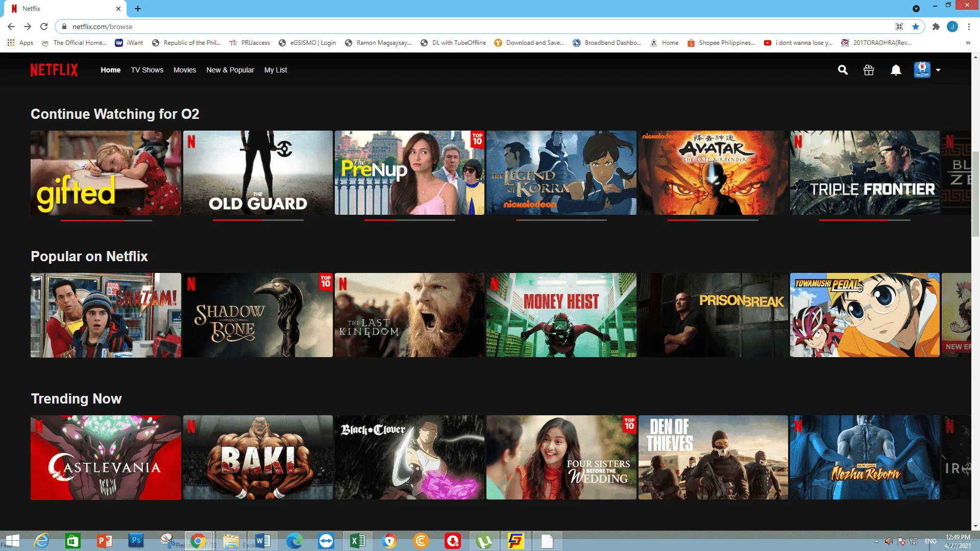
Task: Open a new browser tab
Action: tap(138, 9)
